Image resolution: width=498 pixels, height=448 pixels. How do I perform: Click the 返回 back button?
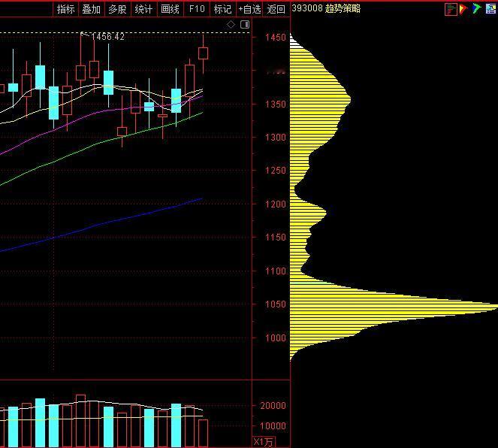[x=276, y=9]
